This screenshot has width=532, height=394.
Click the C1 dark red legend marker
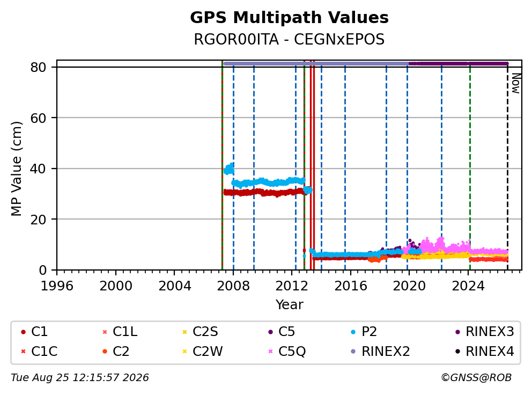[23, 332]
